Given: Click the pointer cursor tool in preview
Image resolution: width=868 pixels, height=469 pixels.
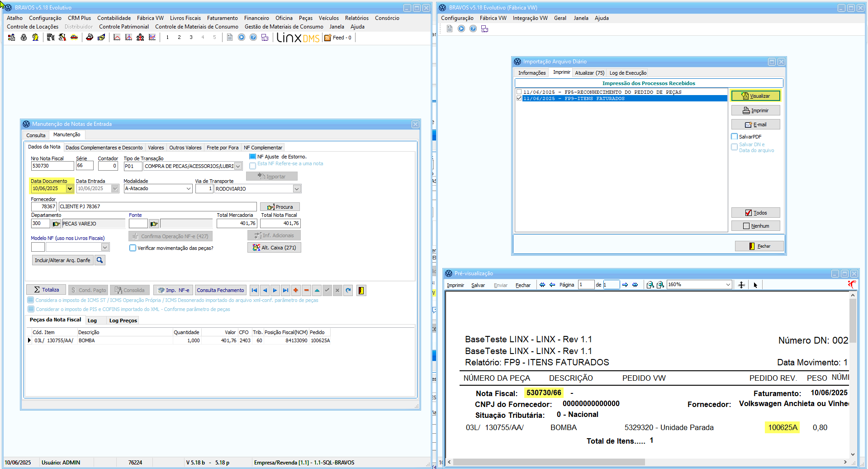Looking at the screenshot, I should point(755,285).
